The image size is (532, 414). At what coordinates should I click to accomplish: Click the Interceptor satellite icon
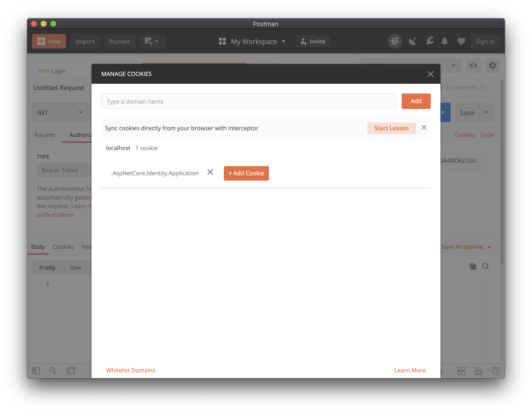(x=413, y=41)
